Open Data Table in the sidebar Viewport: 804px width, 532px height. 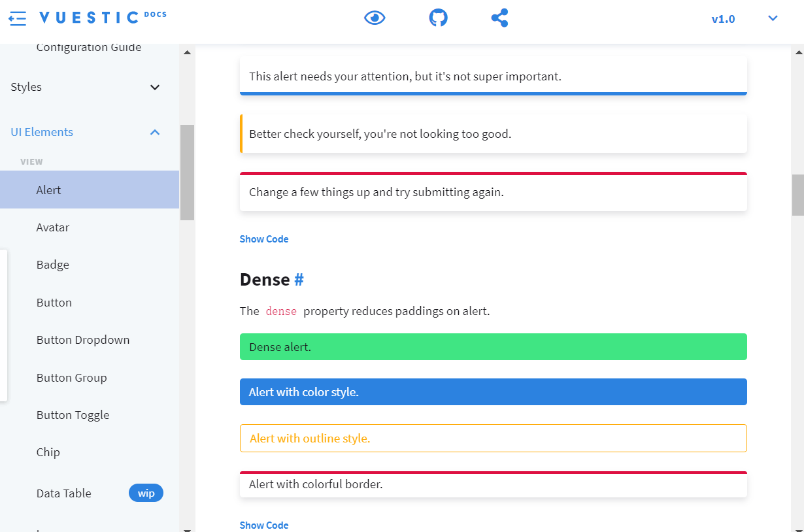pos(64,493)
